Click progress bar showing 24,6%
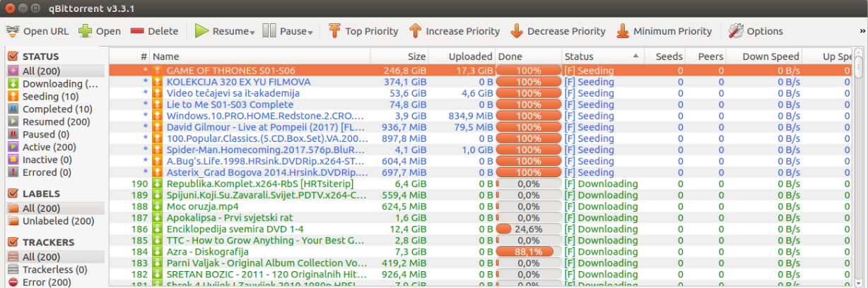The height and width of the screenshot is (288, 868). point(528,229)
